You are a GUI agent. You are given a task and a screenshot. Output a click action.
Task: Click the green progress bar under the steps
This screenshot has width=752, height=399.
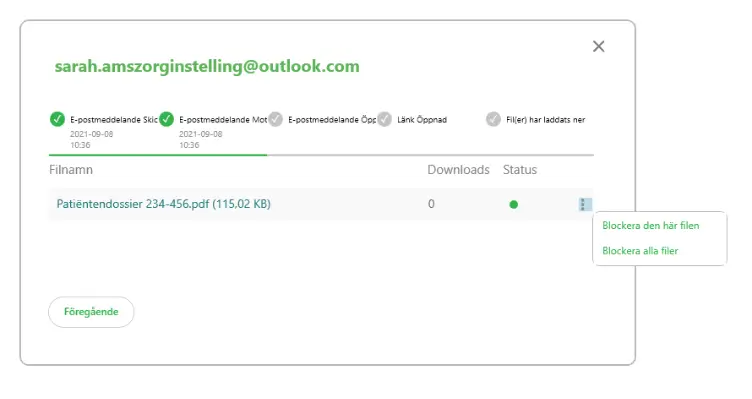point(158,155)
